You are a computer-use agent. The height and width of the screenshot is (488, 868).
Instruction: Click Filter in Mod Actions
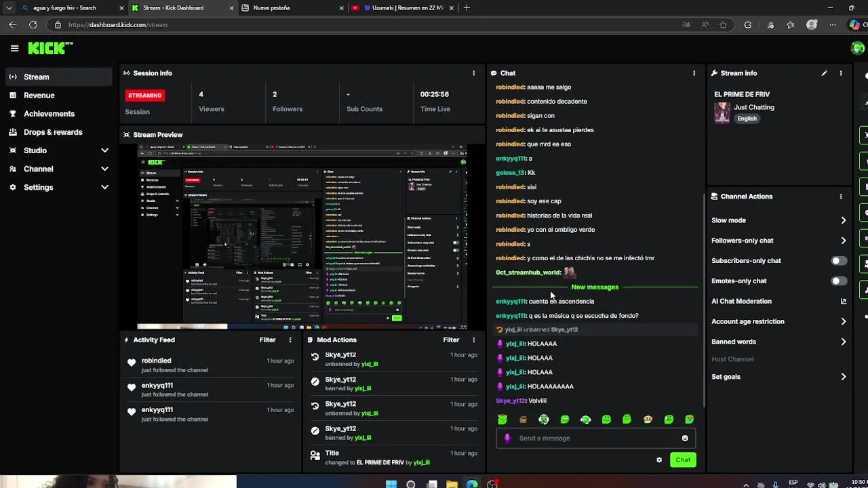(451, 340)
